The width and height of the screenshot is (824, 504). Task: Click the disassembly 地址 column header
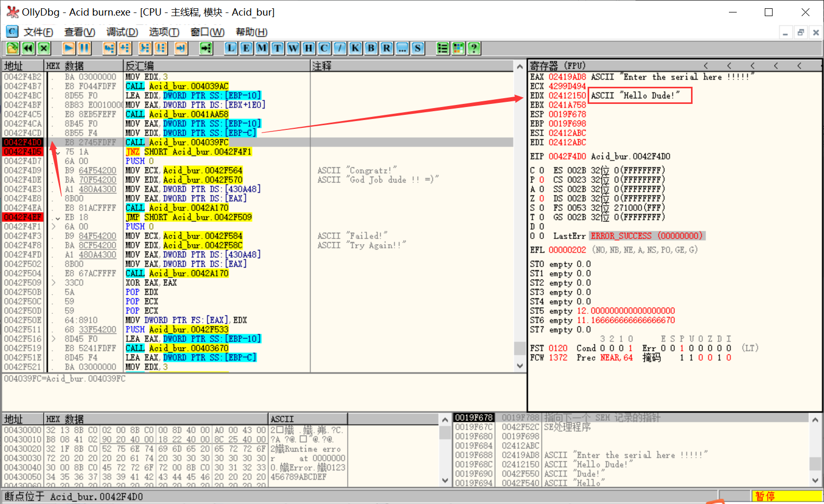23,66
